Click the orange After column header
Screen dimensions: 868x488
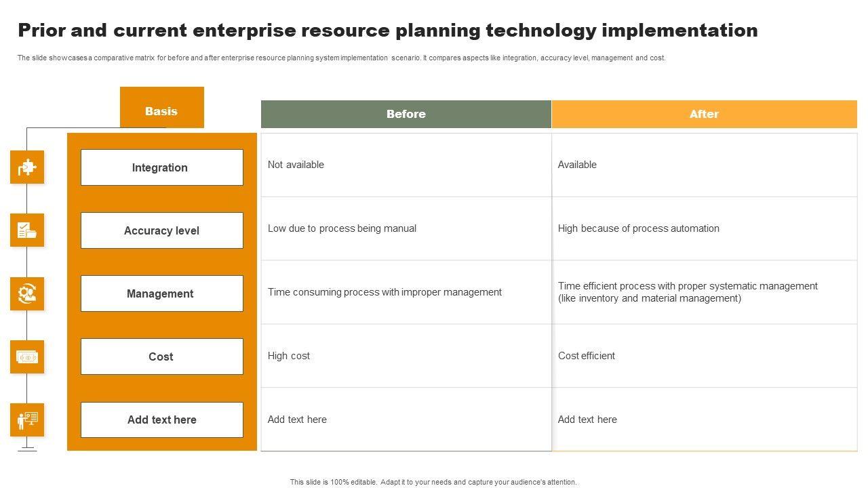704,114
